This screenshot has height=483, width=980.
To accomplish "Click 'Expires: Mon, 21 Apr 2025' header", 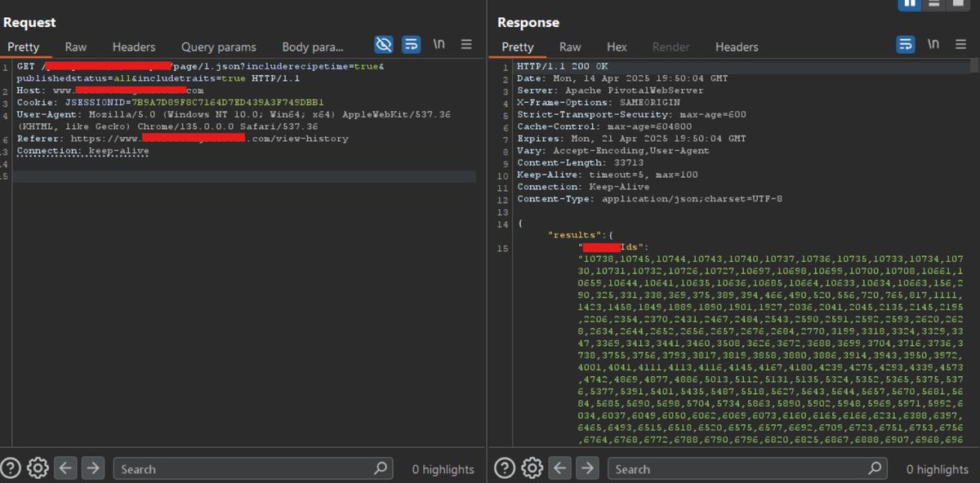I will coord(631,139).
